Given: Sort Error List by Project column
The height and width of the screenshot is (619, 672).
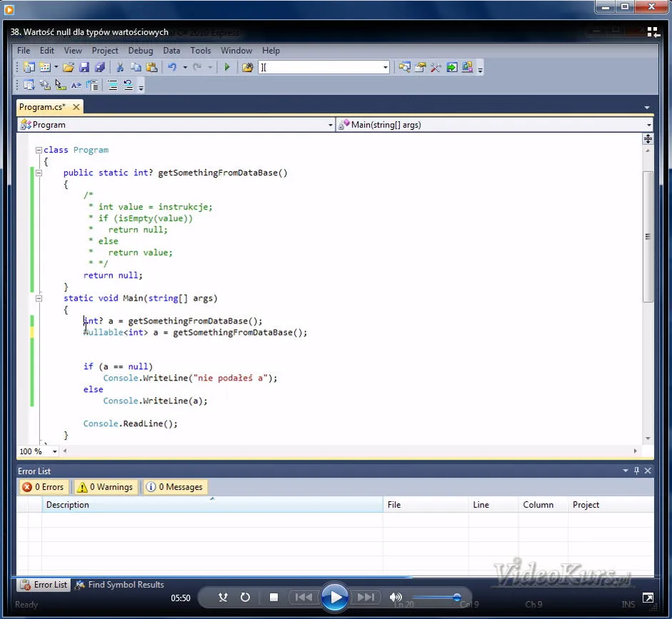Looking at the screenshot, I should 611,505.
